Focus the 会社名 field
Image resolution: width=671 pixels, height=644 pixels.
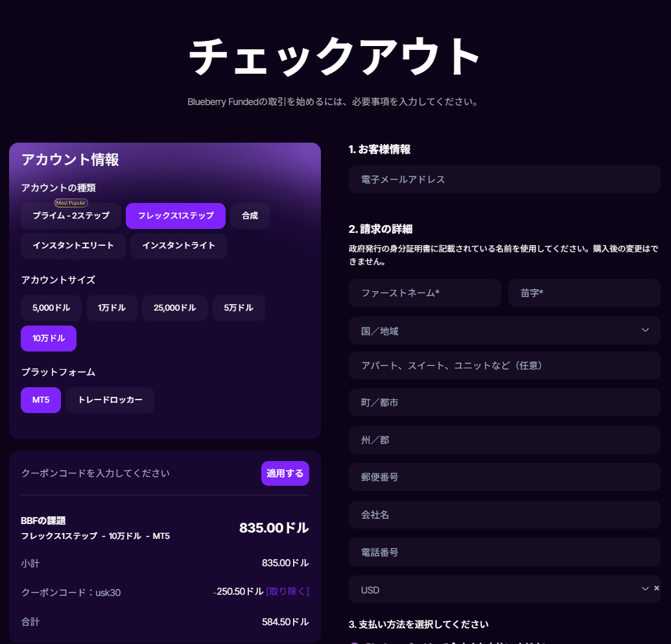[x=504, y=515]
